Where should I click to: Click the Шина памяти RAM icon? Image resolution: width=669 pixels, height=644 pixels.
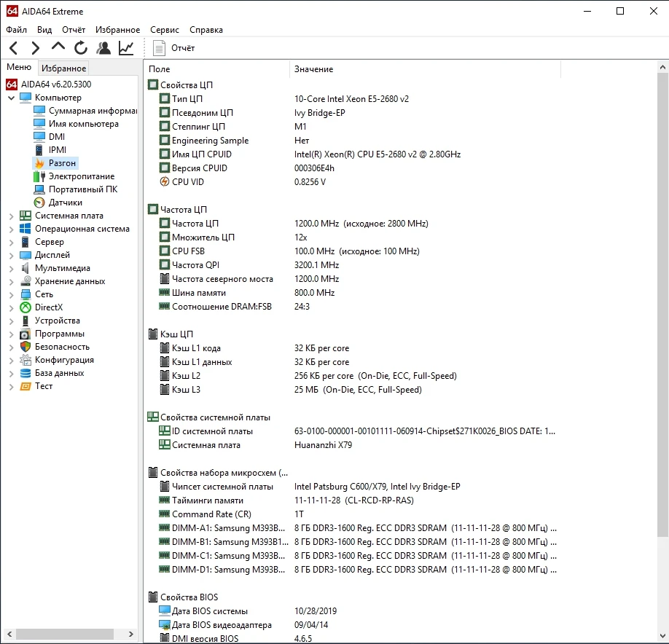pos(164,293)
